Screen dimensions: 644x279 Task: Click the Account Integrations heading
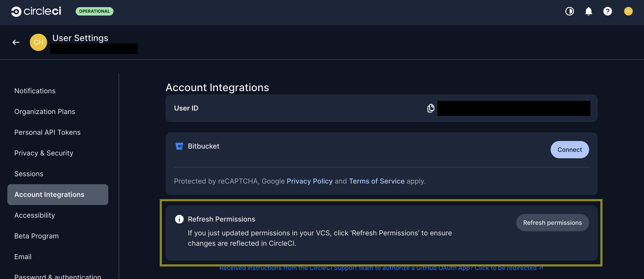tap(217, 87)
